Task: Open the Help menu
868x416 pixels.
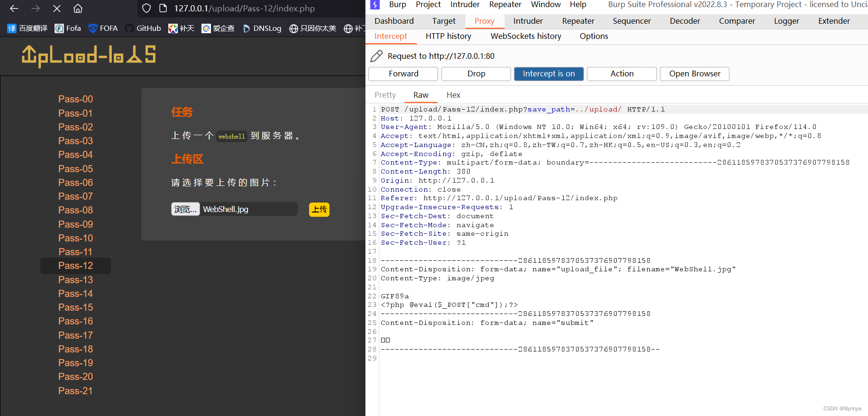Action: point(578,5)
